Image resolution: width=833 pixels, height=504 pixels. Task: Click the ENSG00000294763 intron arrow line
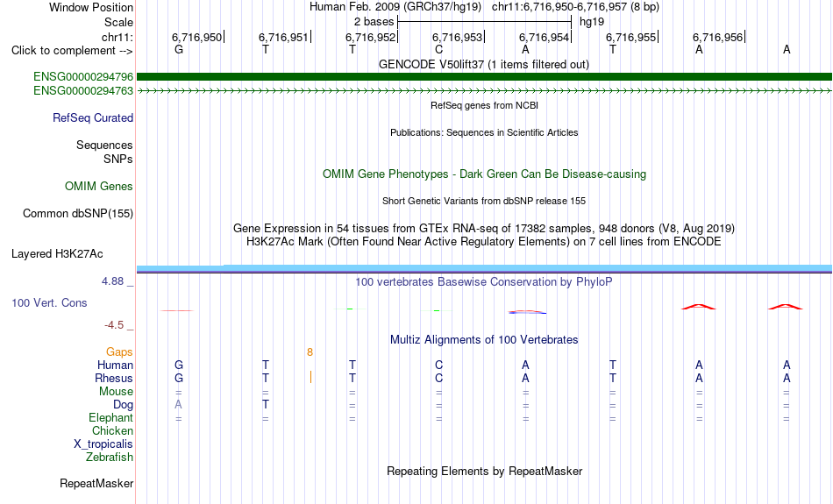point(485,91)
